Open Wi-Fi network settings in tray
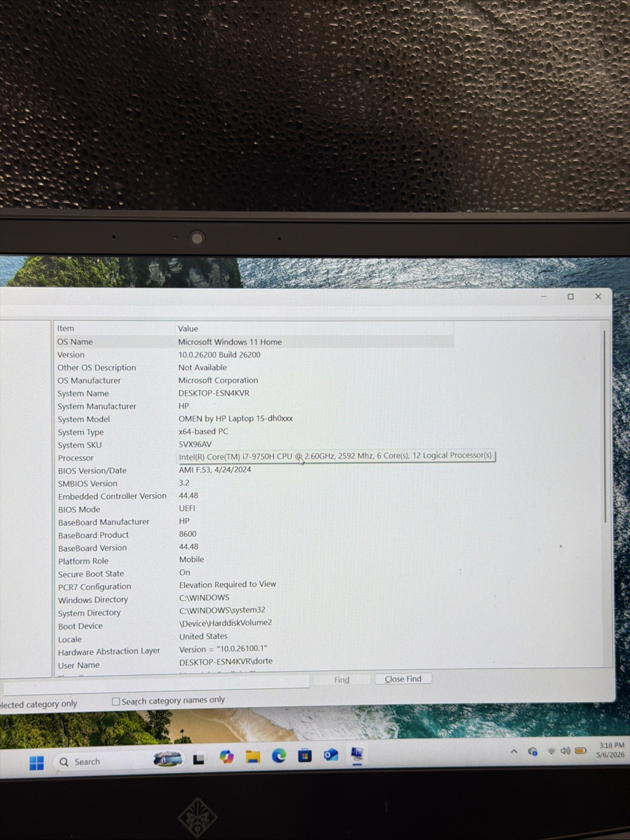Viewport: 630px width, 840px height. click(x=551, y=751)
